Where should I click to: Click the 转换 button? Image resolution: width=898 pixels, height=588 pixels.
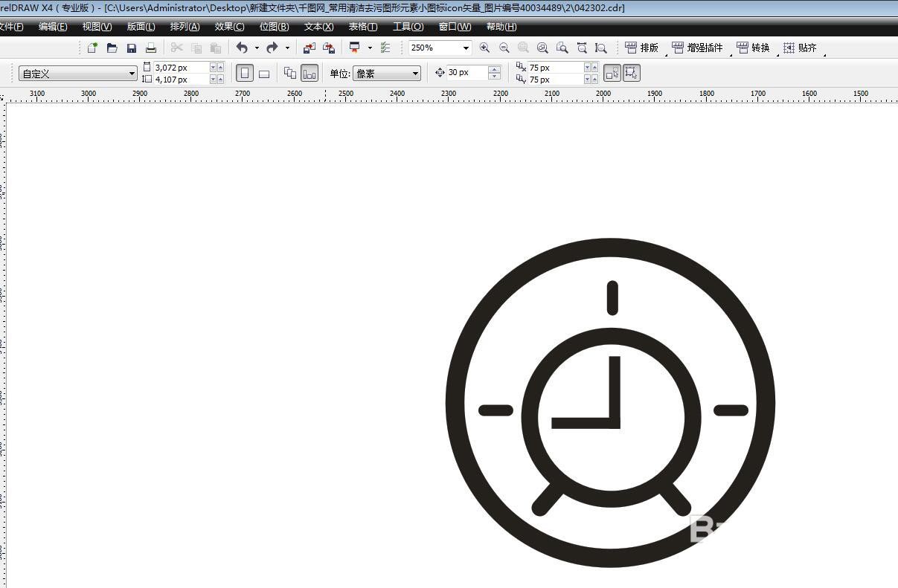click(x=753, y=48)
